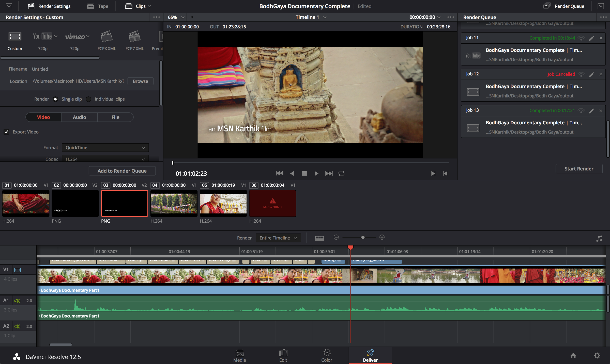Click the timeline zoom slider handle

click(x=363, y=237)
